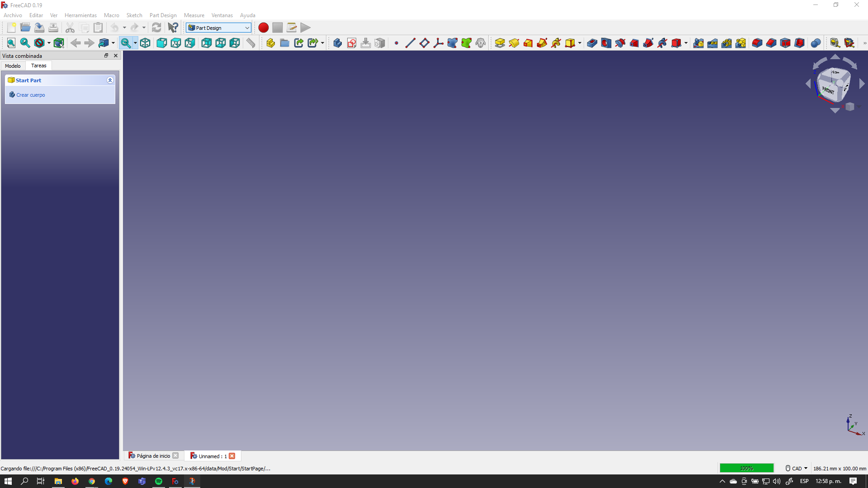
Task: Select the Pocket tool icon
Action: 592,43
